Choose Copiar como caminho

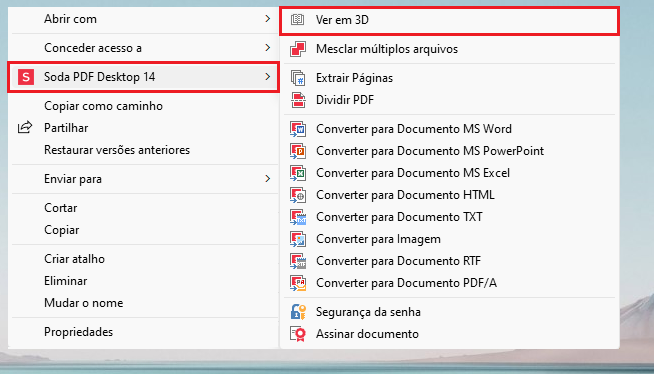(x=143, y=106)
